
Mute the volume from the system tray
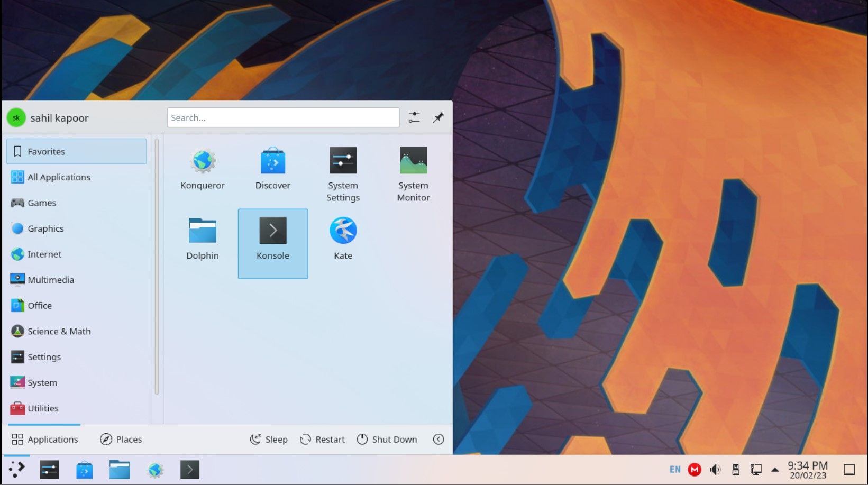click(x=715, y=469)
